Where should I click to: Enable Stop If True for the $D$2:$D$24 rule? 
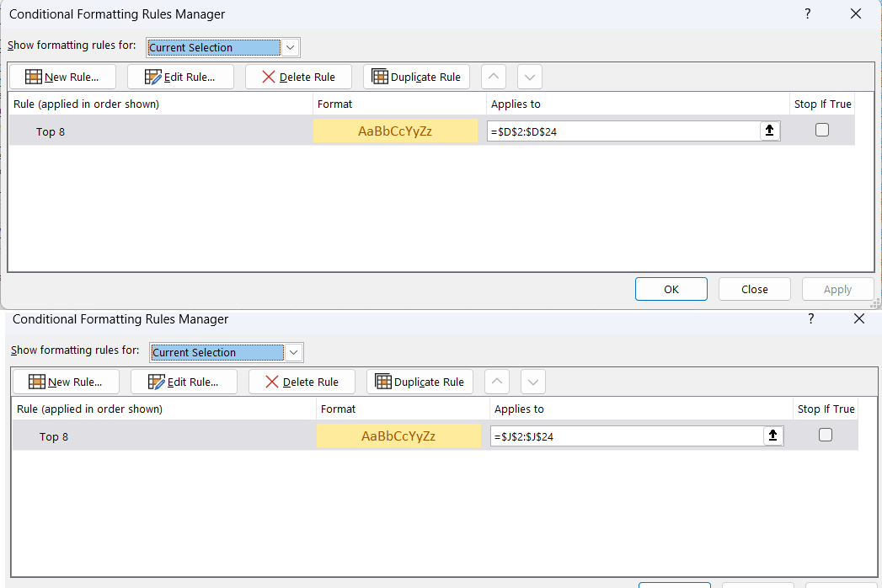click(822, 130)
